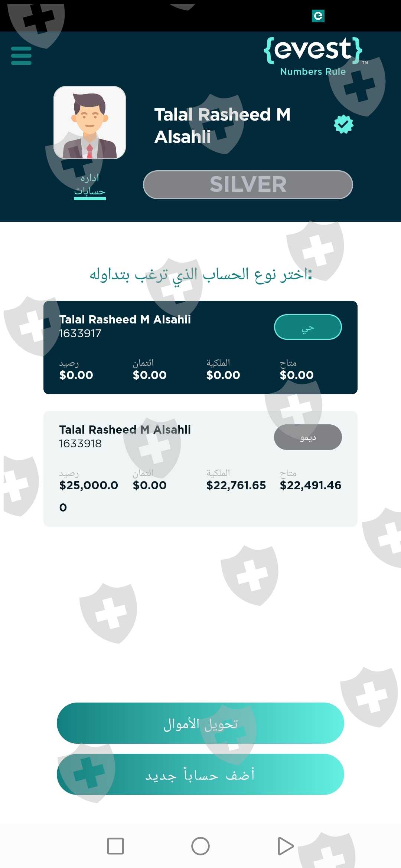Tap the Android square recents icon
The image size is (401, 868).
tap(115, 846)
